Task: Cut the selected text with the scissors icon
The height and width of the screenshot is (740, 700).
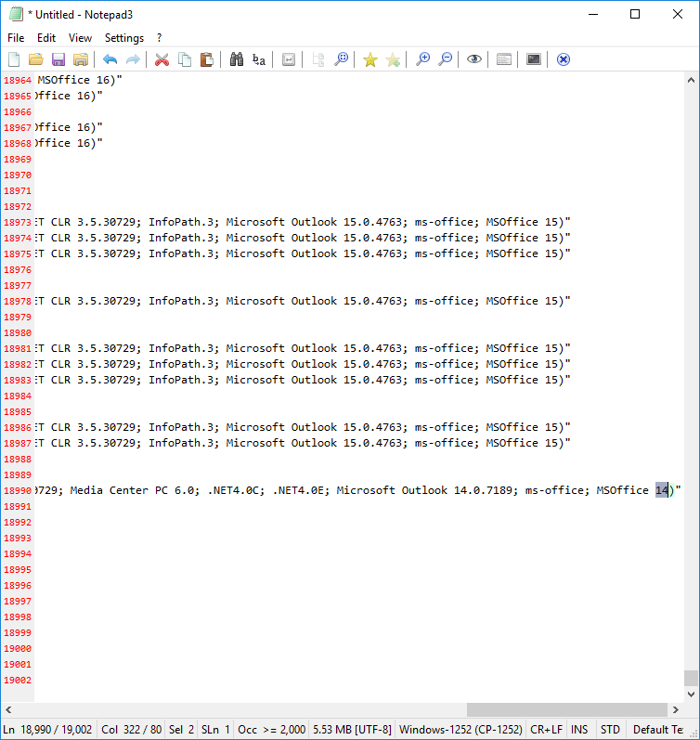Action: tap(162, 59)
